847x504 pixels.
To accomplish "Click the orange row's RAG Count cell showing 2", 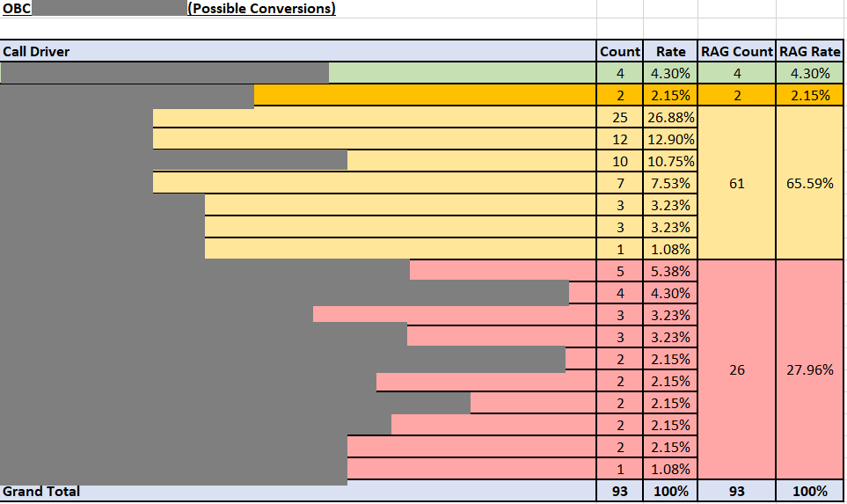I will point(737,95).
